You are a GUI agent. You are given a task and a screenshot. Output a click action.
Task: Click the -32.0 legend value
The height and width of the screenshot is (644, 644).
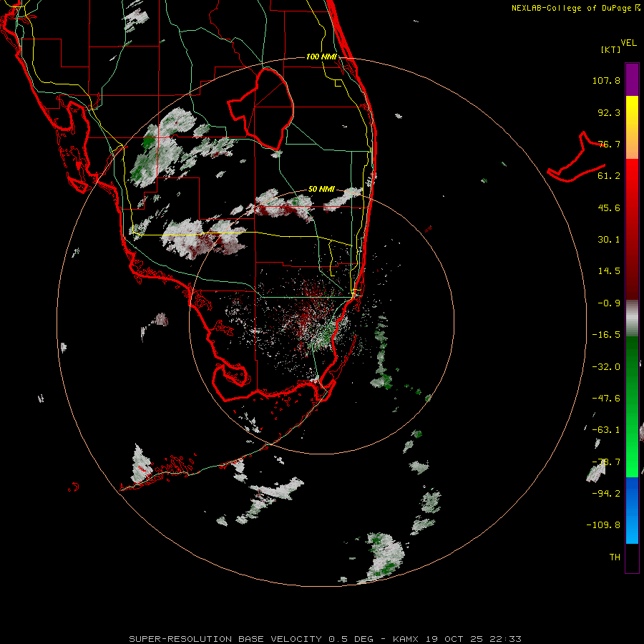606,367
